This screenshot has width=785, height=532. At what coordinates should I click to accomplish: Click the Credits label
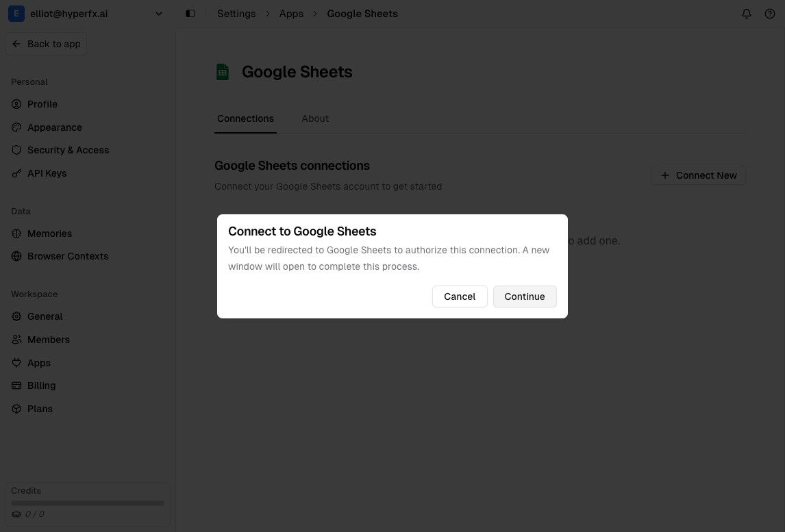tap(26, 491)
